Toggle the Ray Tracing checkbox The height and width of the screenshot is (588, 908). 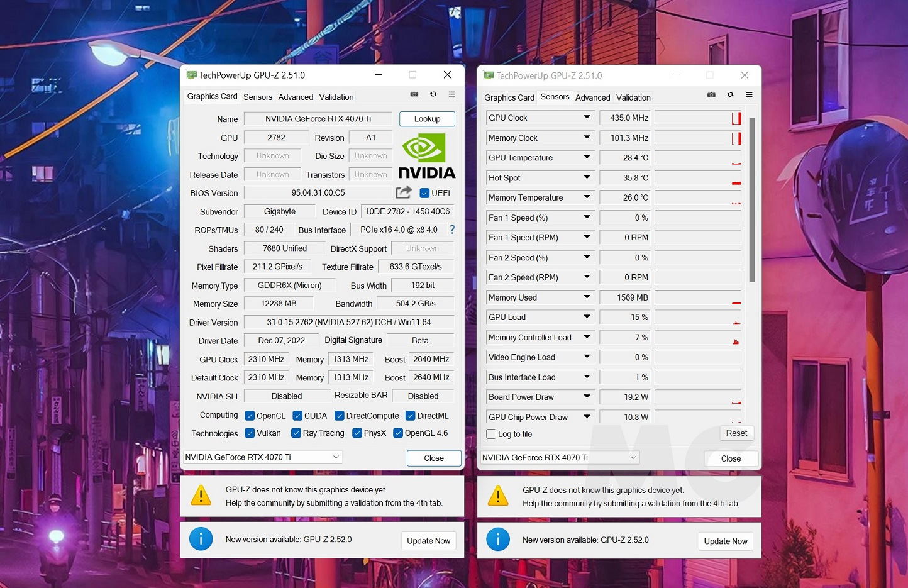(x=296, y=433)
